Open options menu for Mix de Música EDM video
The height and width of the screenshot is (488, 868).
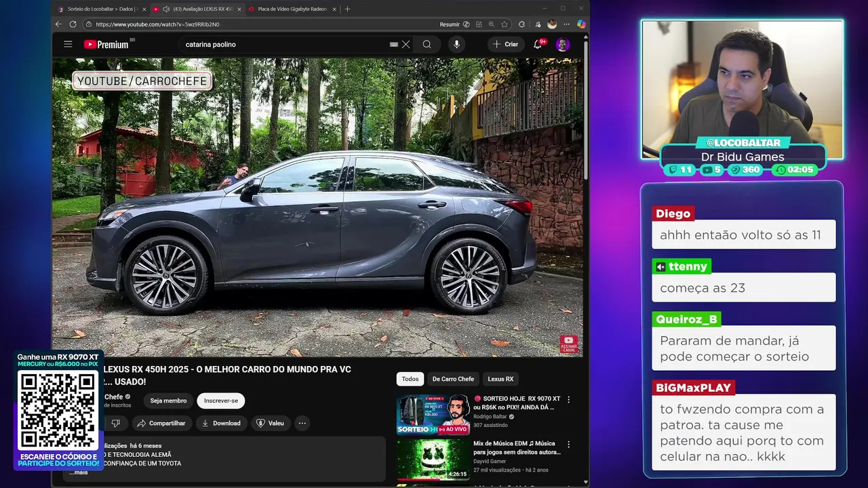click(x=568, y=445)
